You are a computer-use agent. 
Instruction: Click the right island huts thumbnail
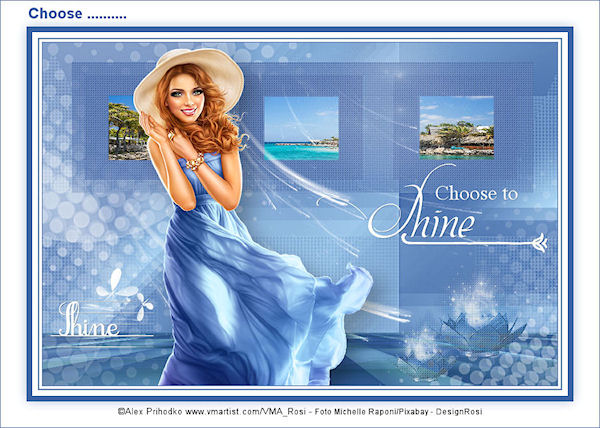coord(457,128)
